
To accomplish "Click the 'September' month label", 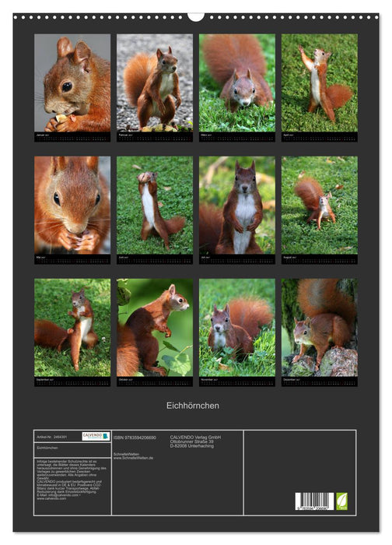I will [43, 380].
